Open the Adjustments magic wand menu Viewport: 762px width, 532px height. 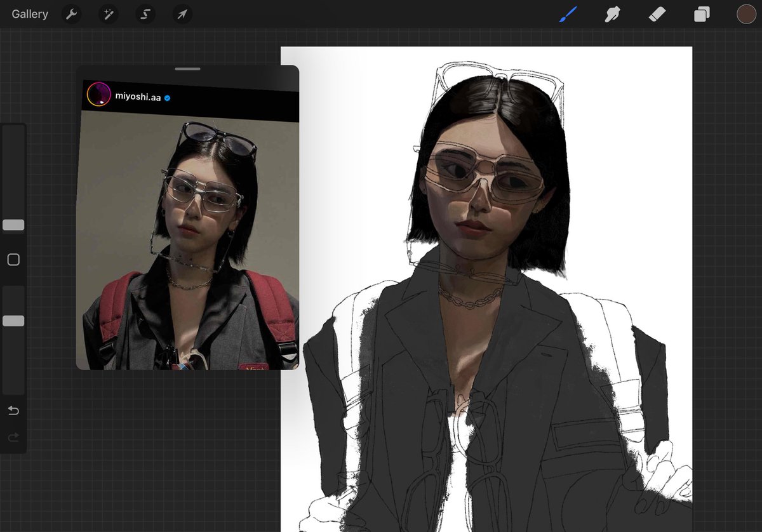(x=109, y=14)
